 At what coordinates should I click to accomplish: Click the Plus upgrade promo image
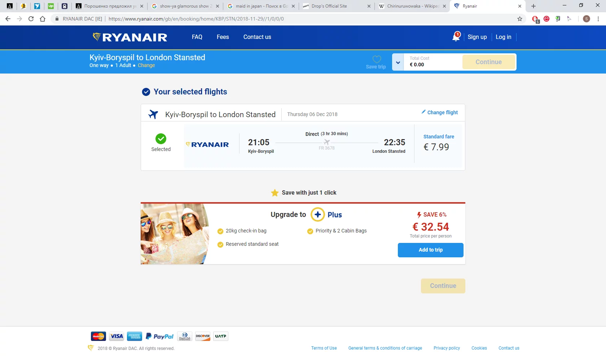(175, 234)
